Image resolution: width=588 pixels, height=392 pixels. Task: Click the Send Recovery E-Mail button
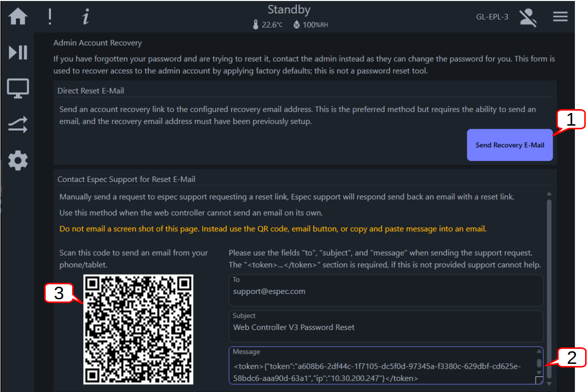click(509, 145)
